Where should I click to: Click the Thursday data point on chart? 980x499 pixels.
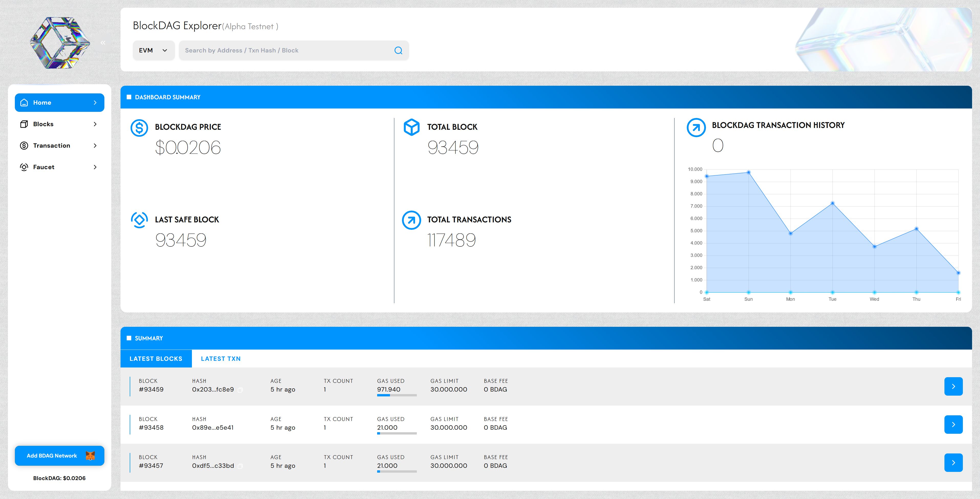[917, 229]
